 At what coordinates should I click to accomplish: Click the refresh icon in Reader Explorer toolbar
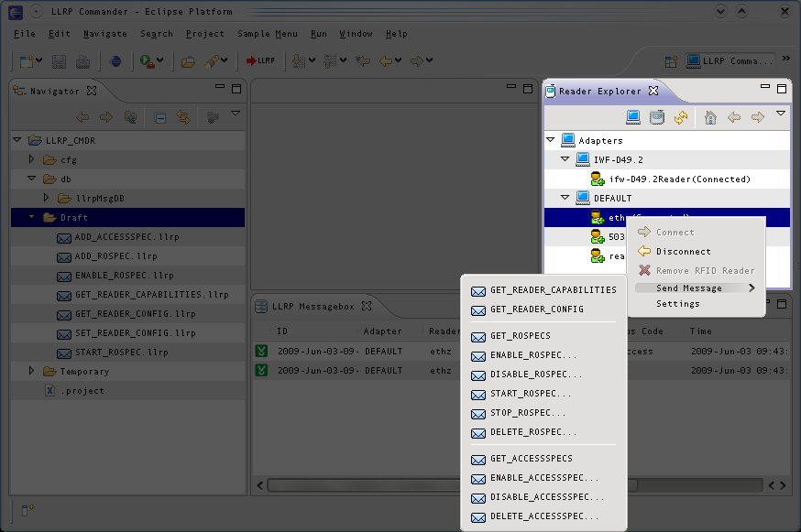pyautogui.click(x=680, y=117)
